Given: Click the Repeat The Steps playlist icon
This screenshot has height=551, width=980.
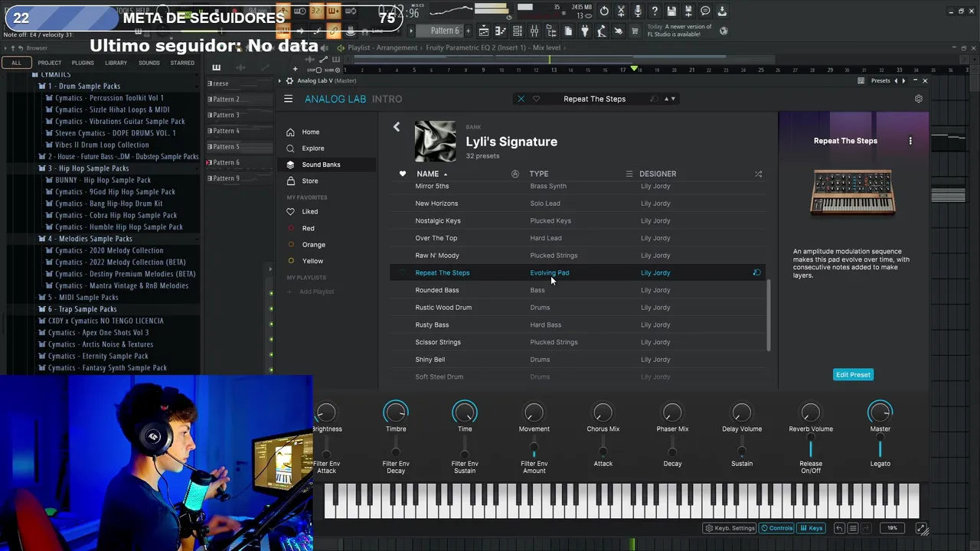Looking at the screenshot, I should (756, 272).
